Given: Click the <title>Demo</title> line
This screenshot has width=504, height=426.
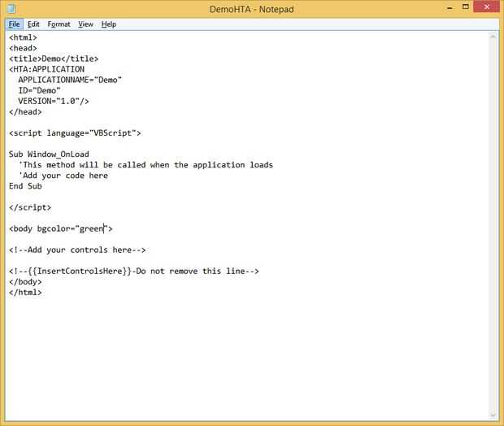Looking at the screenshot, I should pyautogui.click(x=54, y=59).
